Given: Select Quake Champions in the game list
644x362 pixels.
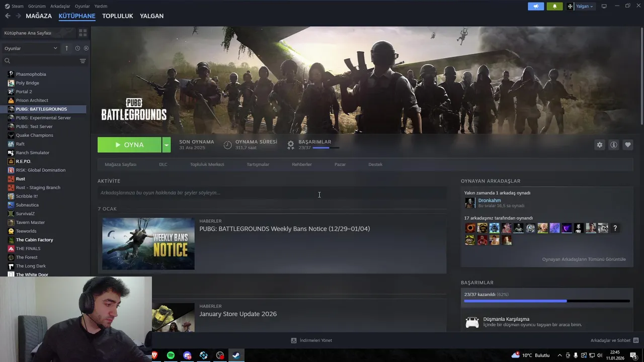Looking at the screenshot, I should pos(34,135).
